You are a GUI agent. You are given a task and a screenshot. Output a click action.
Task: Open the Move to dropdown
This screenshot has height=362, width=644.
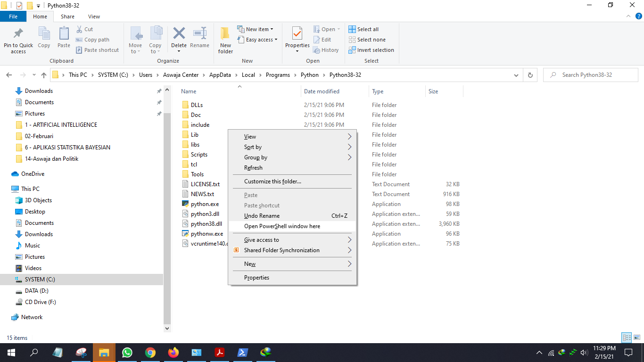pyautogui.click(x=135, y=39)
